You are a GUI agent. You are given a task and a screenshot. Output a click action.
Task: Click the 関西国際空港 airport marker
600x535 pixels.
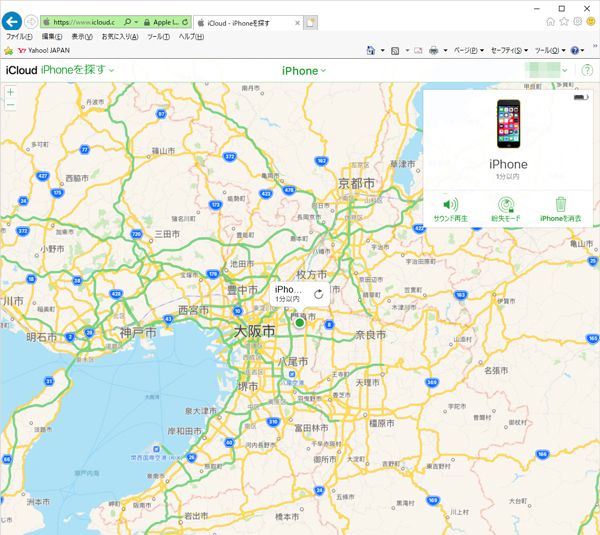[x=156, y=449]
